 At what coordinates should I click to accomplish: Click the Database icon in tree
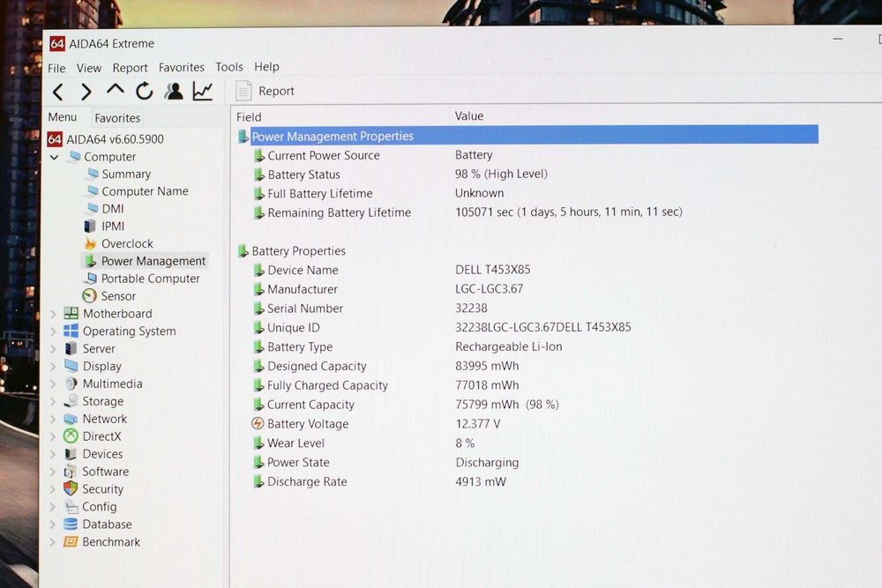pyautogui.click(x=71, y=524)
